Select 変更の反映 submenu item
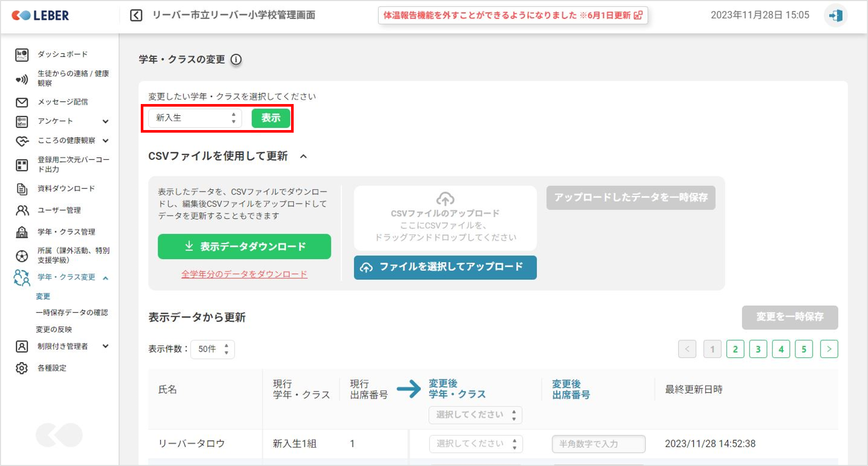868x466 pixels. [x=54, y=329]
